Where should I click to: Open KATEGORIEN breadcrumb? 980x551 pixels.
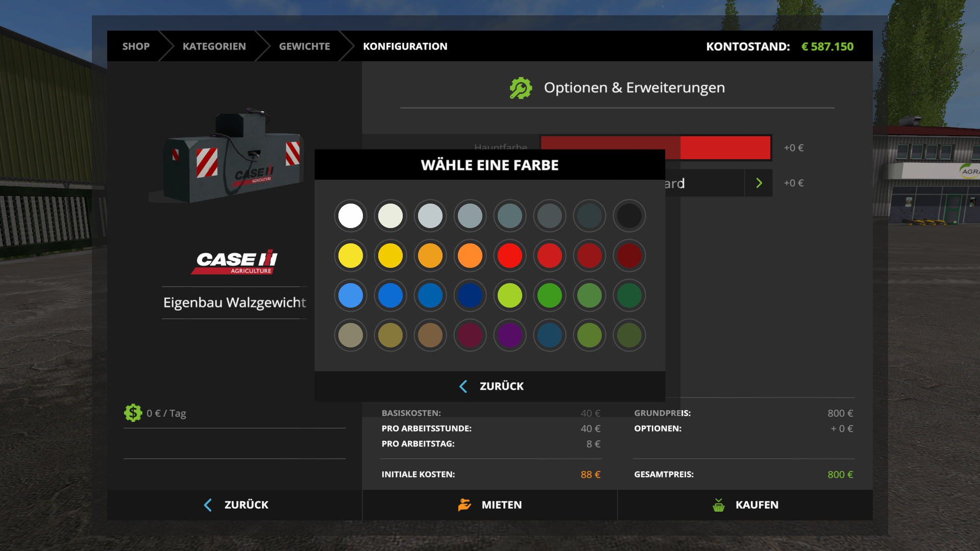click(214, 46)
